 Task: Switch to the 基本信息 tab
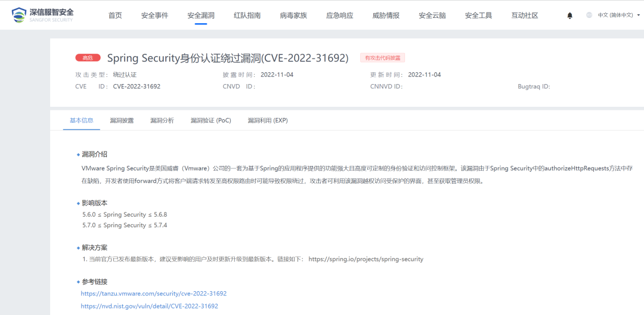pyautogui.click(x=81, y=121)
